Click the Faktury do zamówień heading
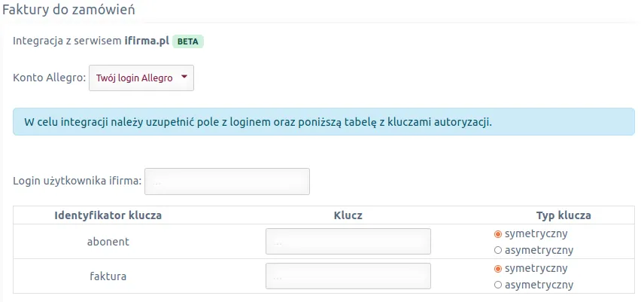Image resolution: width=644 pixels, height=302 pixels. [69, 11]
